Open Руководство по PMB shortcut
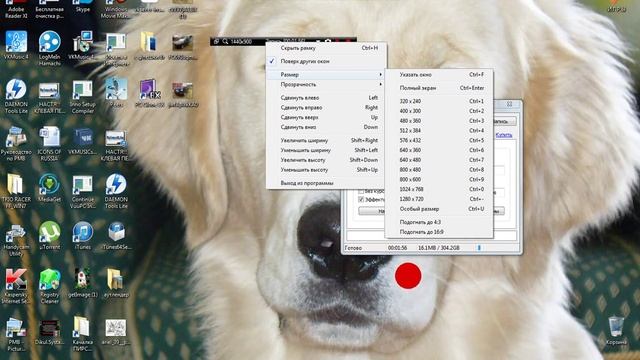Viewport: 640px width, 360px height. pyautogui.click(x=16, y=144)
